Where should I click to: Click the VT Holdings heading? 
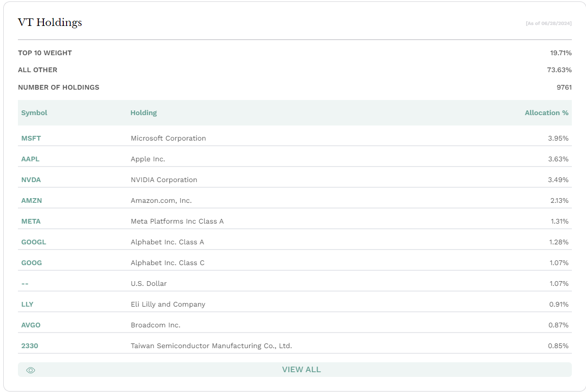[50, 23]
